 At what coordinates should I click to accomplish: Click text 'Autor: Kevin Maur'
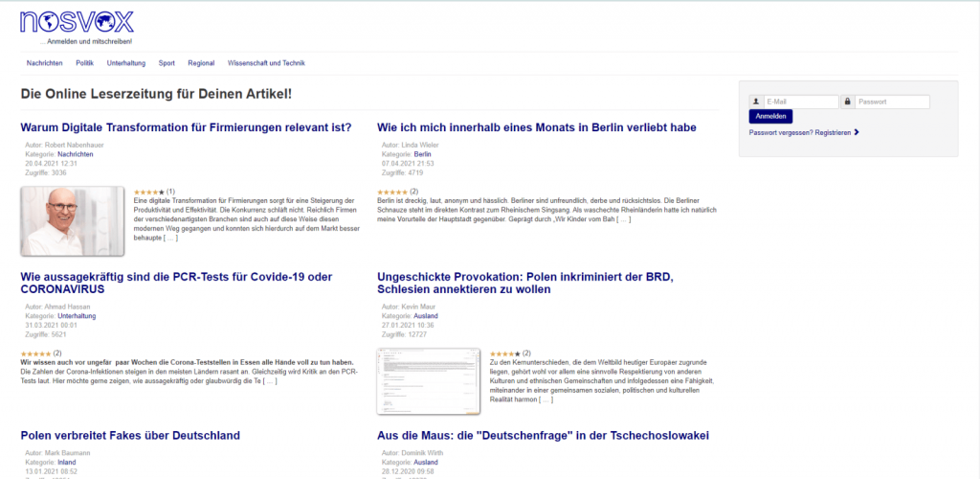pos(408,307)
